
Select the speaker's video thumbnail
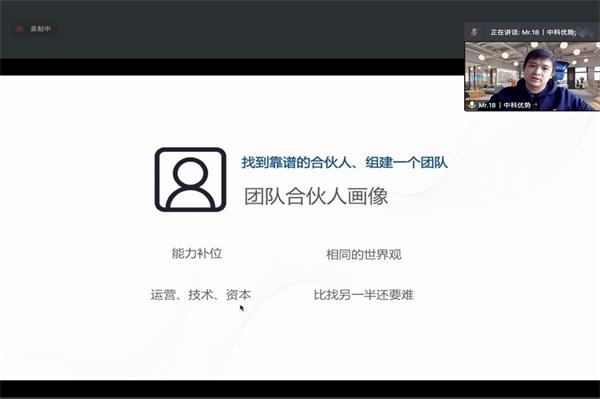[x=532, y=76]
